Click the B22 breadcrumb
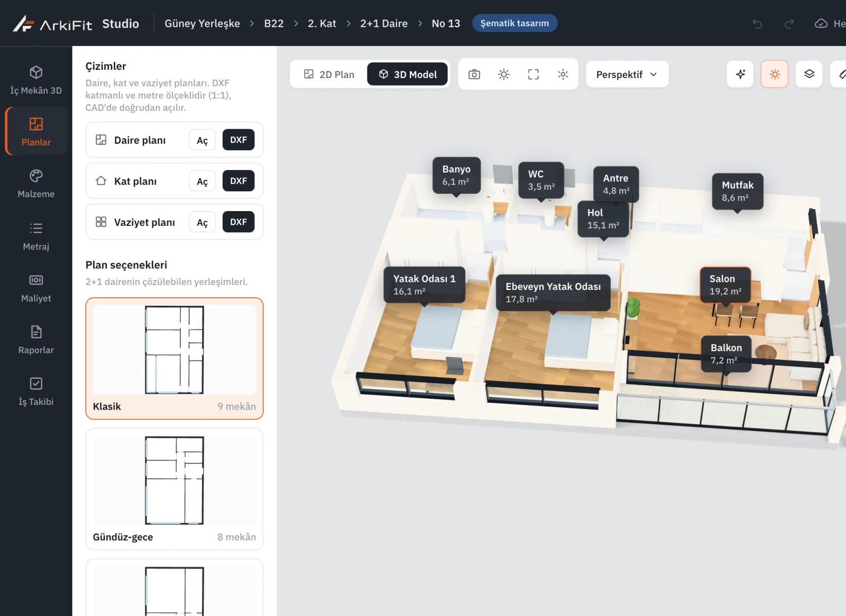This screenshot has height=616, width=846. click(274, 24)
